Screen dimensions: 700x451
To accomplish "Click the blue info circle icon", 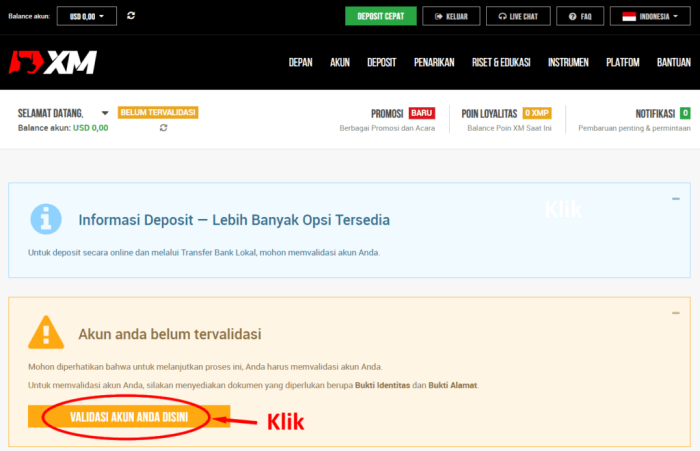I will [46, 219].
